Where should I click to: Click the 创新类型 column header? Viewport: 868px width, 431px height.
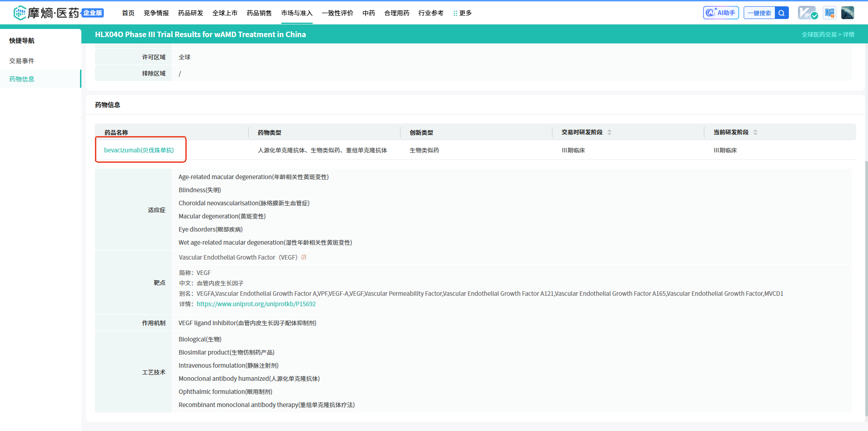421,133
